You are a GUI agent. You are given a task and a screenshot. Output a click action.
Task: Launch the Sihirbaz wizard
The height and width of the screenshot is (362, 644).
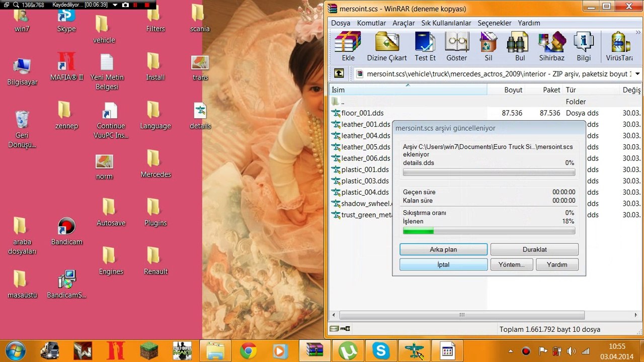pyautogui.click(x=551, y=46)
